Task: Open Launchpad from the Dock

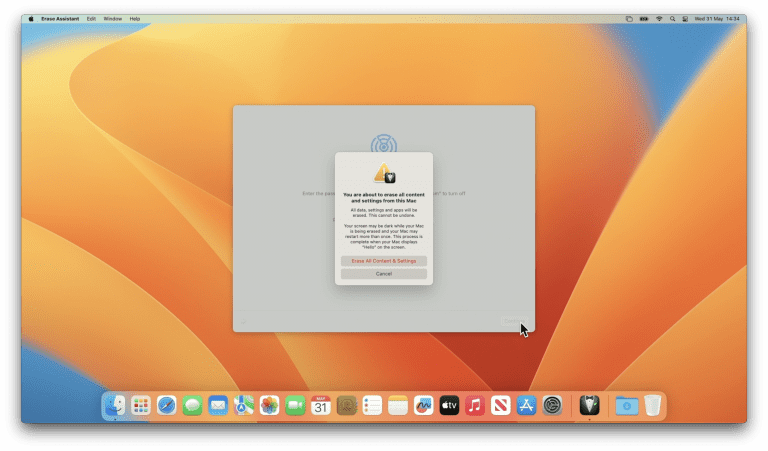Action: (x=141, y=405)
